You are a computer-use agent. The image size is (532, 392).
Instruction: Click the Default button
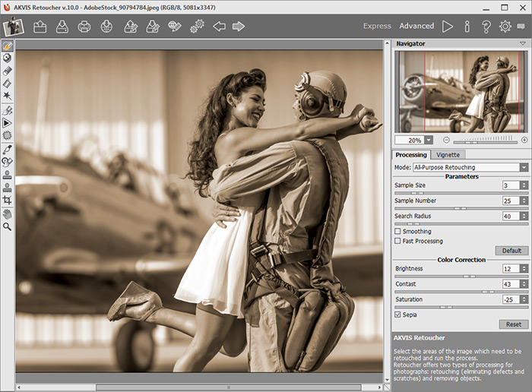point(511,251)
